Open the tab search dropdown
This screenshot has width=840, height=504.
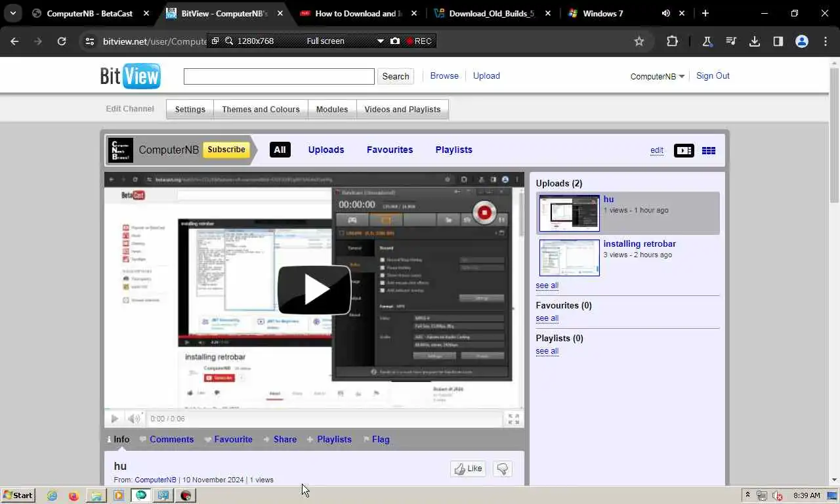click(x=12, y=13)
